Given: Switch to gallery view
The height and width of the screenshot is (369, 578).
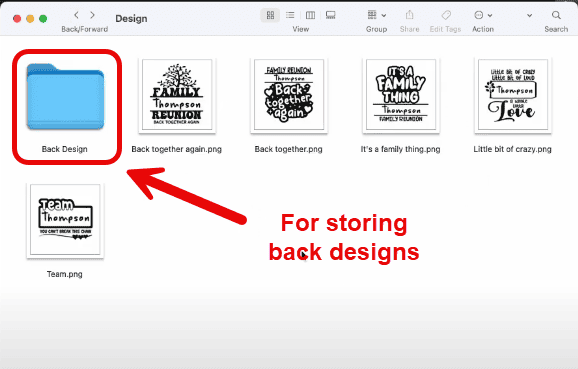Looking at the screenshot, I should tap(331, 15).
